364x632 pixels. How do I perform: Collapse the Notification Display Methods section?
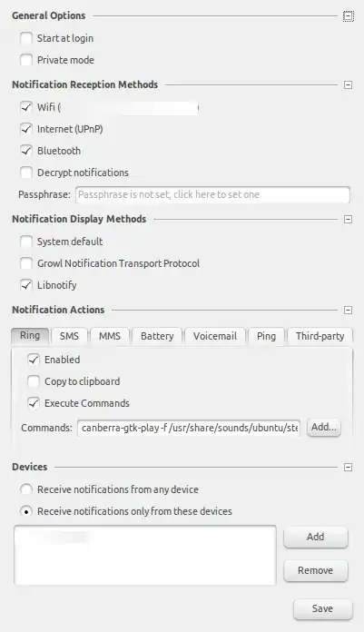pos(348,219)
